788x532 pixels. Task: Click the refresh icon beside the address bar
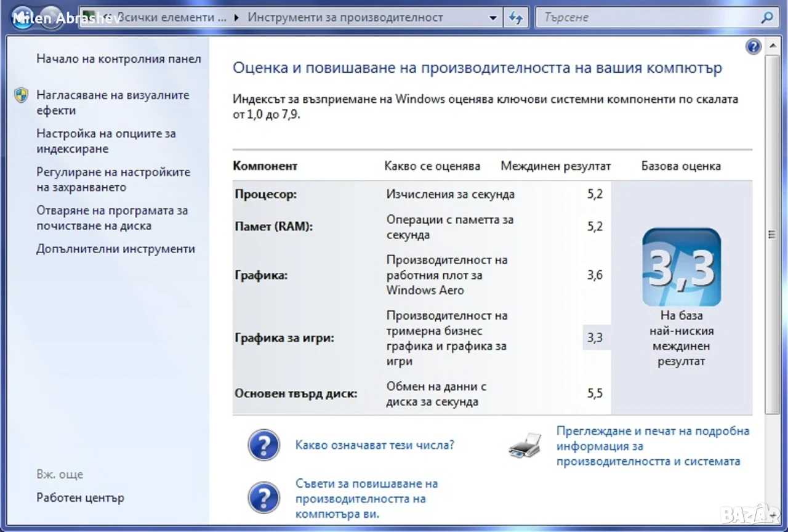[x=516, y=18]
